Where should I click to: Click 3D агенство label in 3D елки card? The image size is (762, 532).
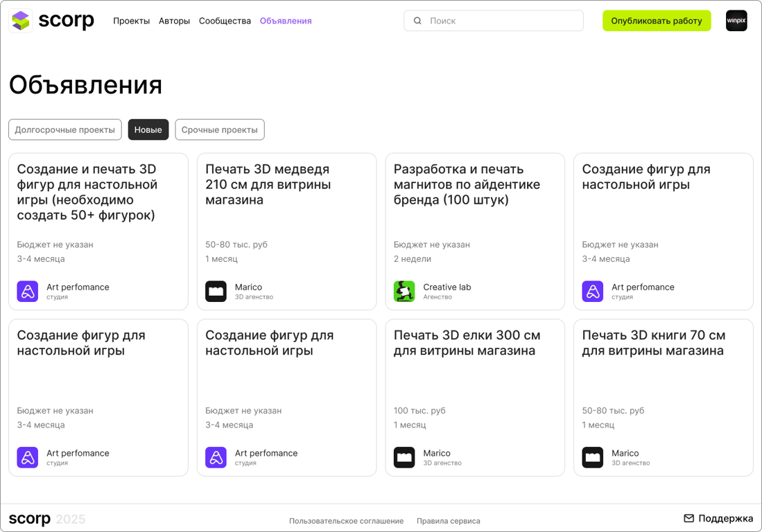[442, 463]
